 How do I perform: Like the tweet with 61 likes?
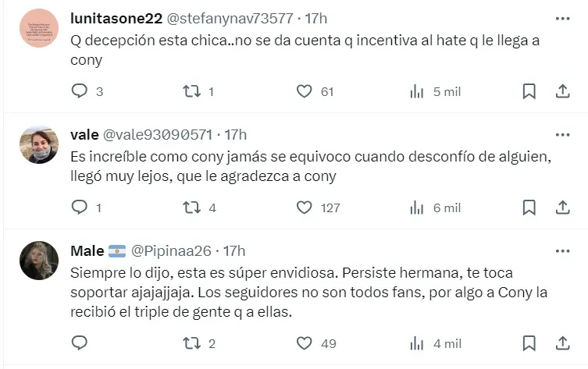[x=305, y=91]
